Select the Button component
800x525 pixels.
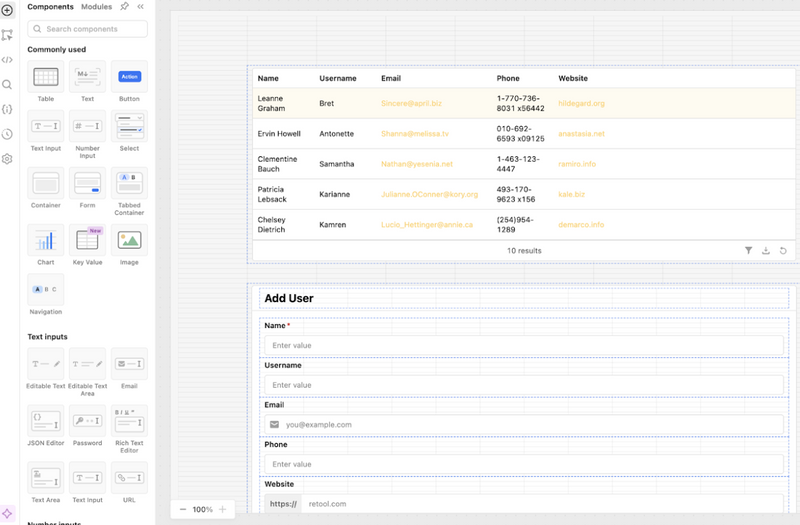click(129, 82)
